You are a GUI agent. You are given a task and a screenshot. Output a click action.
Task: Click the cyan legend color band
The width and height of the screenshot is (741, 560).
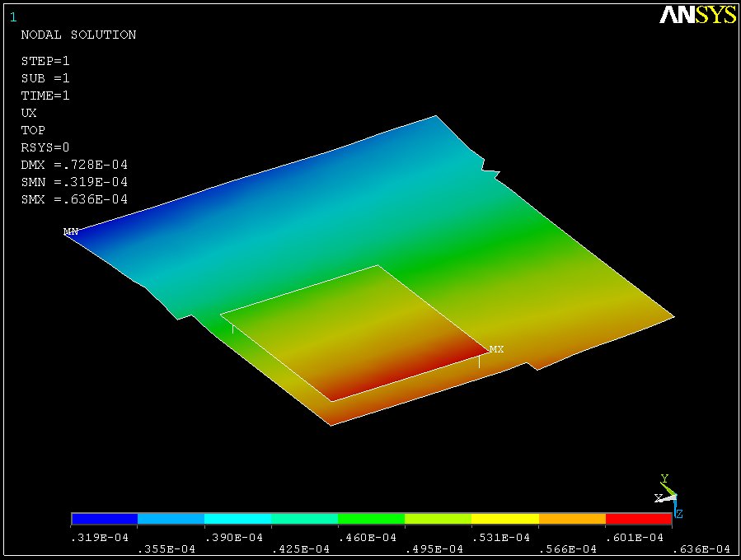[x=237, y=519]
